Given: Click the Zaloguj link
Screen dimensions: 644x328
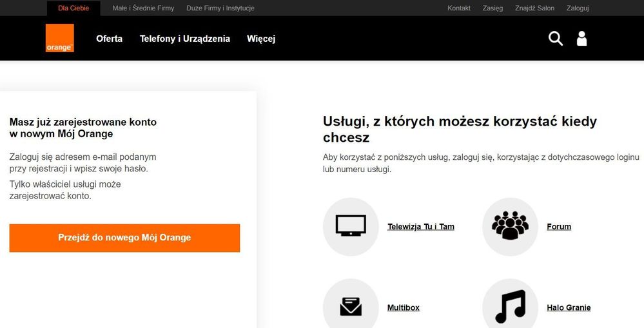Looking at the screenshot, I should click(578, 8).
